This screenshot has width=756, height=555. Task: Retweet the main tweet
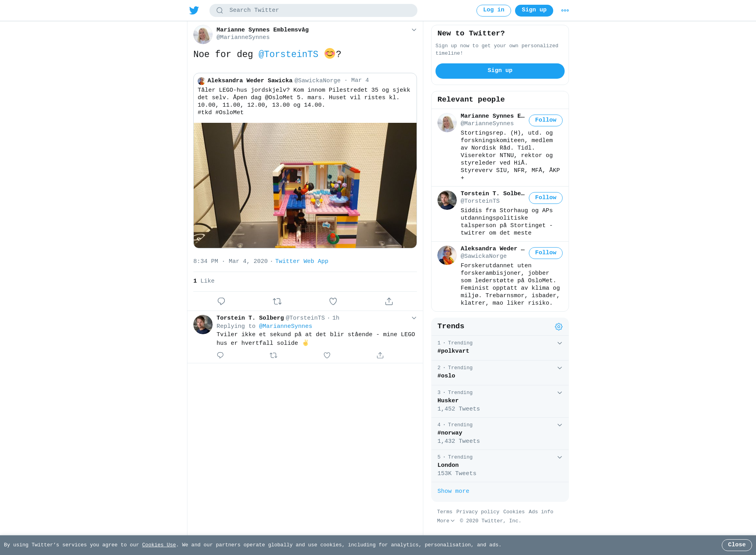(x=277, y=301)
